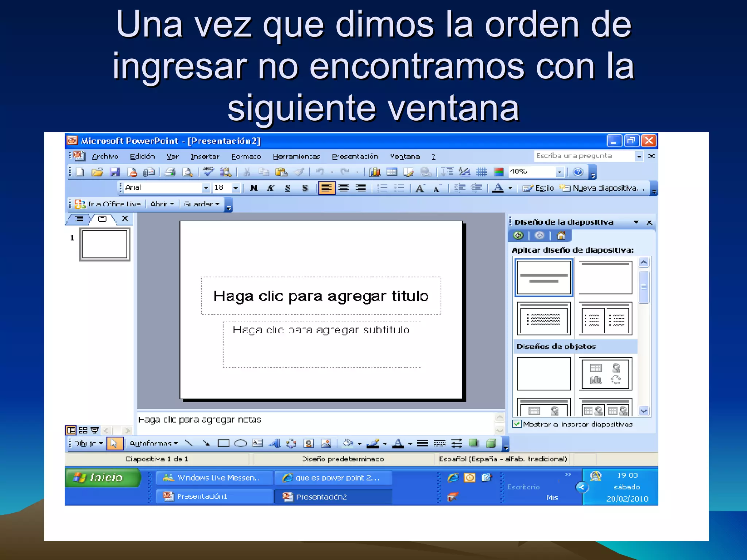747x560 pixels.
Task: Click Ir a Office Live button
Action: point(108,204)
